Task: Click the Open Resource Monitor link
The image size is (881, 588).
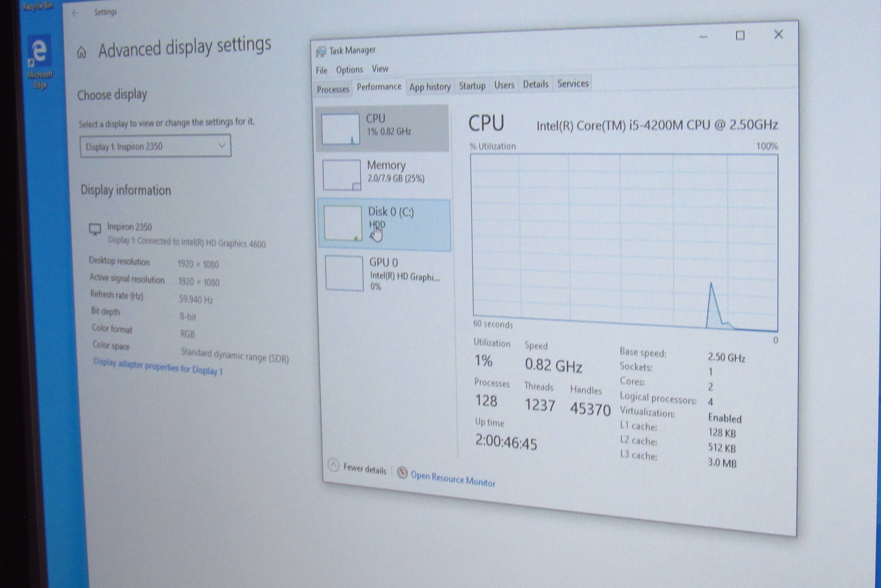Action: coord(453,478)
